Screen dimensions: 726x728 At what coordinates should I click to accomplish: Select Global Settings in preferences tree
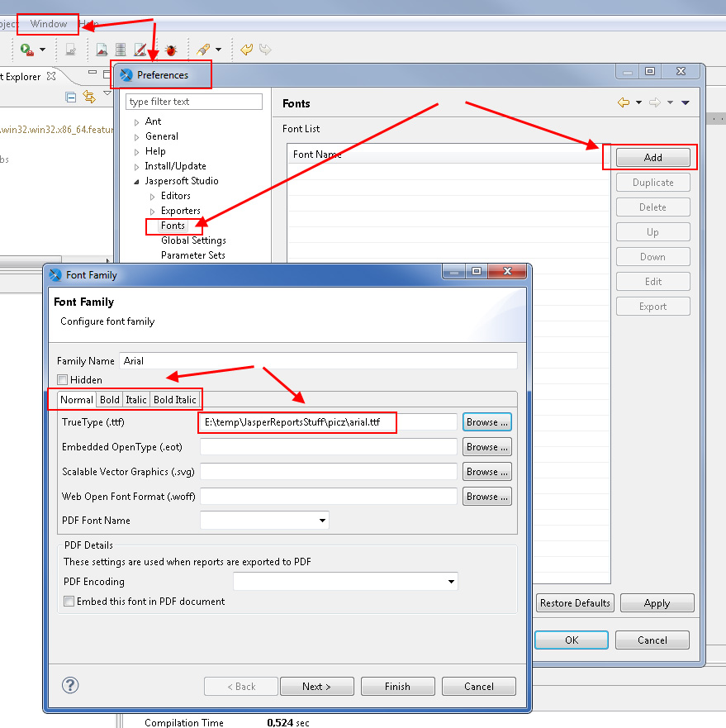pyautogui.click(x=193, y=240)
